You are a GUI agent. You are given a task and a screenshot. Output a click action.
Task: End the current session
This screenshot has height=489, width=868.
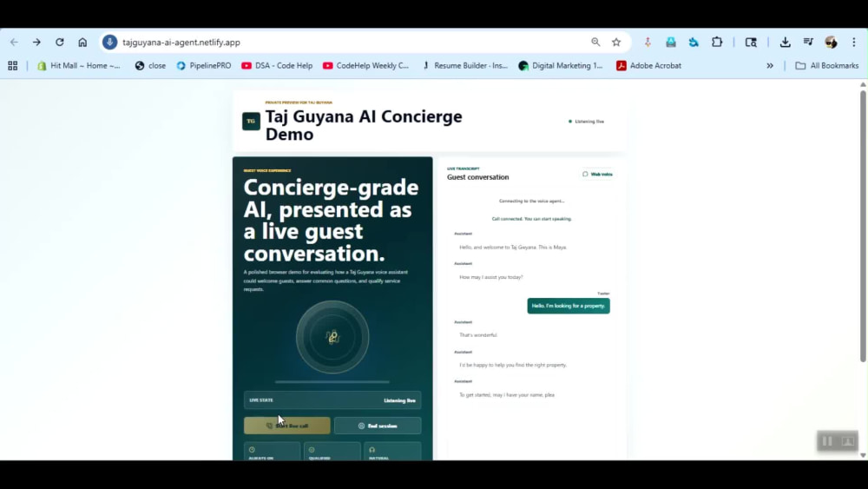coord(378,426)
